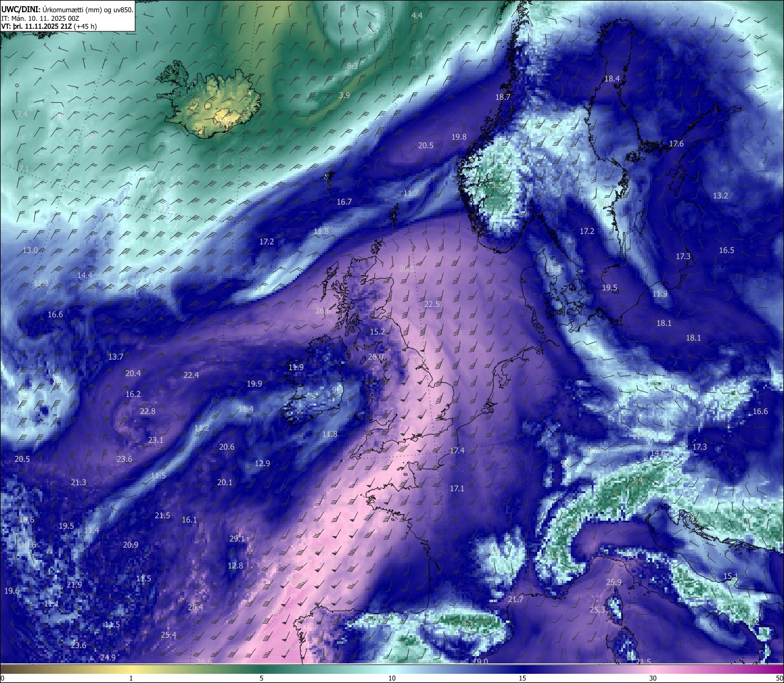Click the 26.0 value in the Irish Sea

click(x=375, y=357)
